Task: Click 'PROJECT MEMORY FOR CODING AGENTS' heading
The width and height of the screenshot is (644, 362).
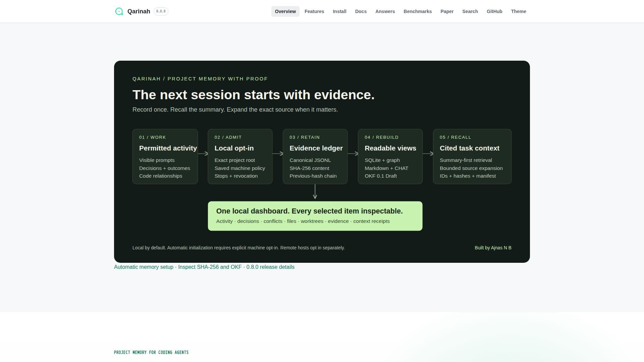Action: (x=151, y=352)
